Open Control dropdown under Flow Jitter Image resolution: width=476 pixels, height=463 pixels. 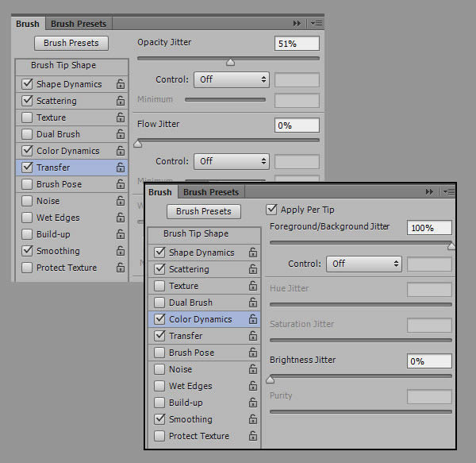[x=232, y=161]
